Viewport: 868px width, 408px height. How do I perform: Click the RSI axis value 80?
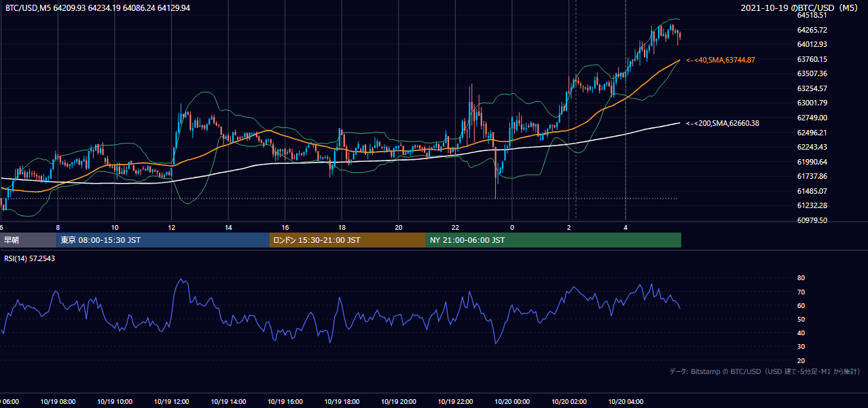click(x=801, y=278)
